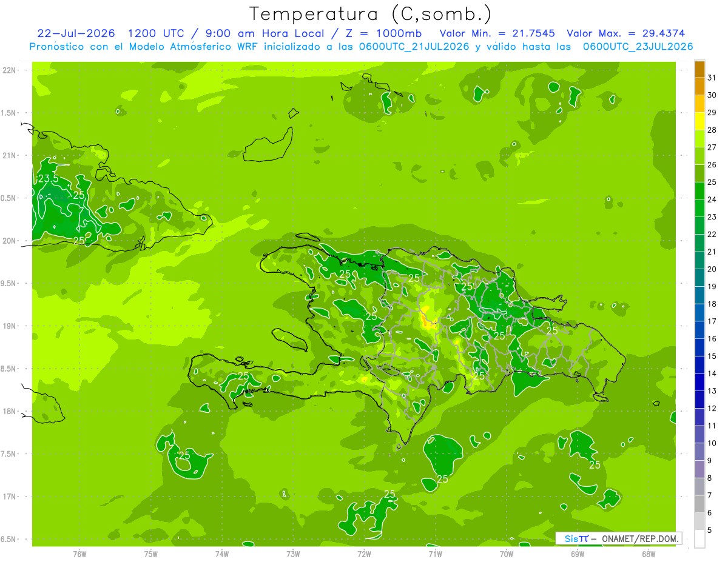Click the yellow swatch between 28 and 29

click(699, 121)
